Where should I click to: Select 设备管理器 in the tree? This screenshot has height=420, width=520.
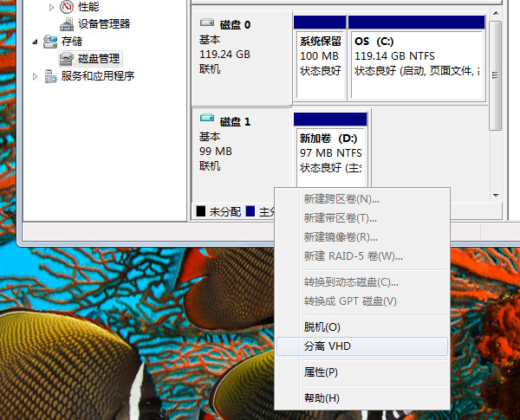coord(104,24)
